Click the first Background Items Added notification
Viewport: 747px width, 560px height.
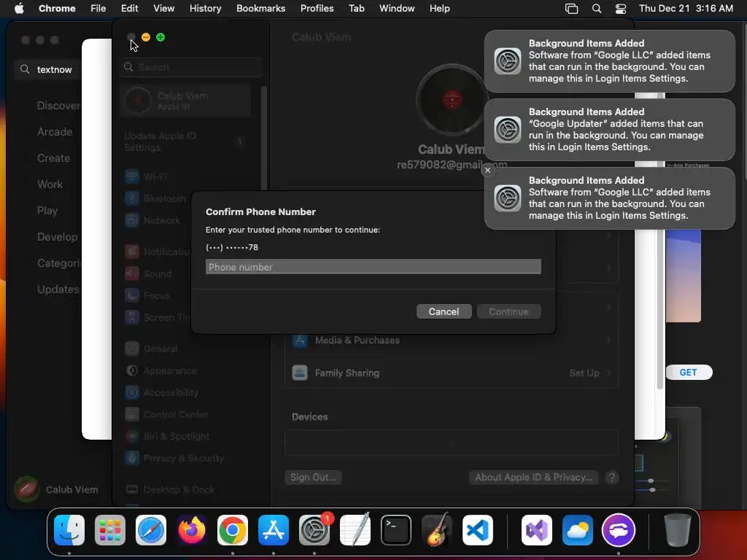[x=609, y=61]
